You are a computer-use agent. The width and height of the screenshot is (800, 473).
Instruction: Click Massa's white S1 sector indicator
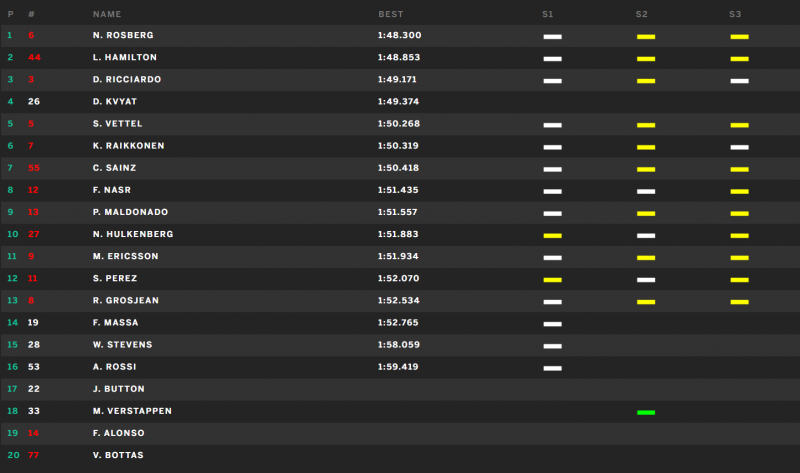point(553,324)
